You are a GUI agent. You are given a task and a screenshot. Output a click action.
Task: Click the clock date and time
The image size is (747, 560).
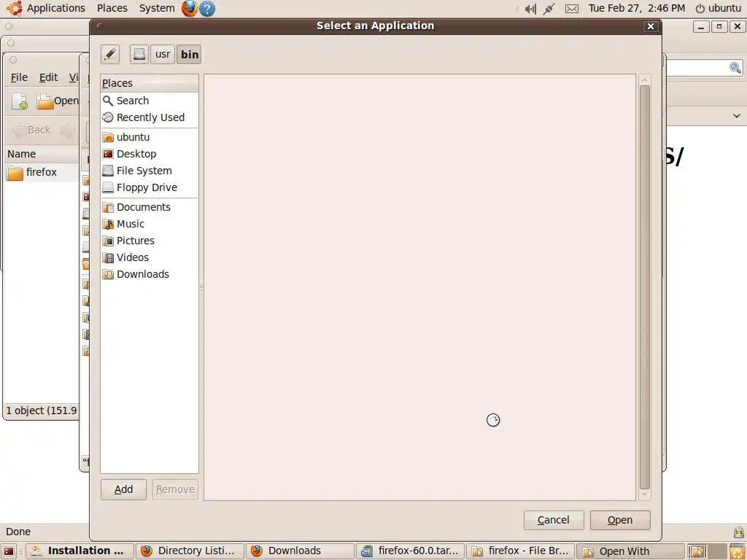[636, 8]
